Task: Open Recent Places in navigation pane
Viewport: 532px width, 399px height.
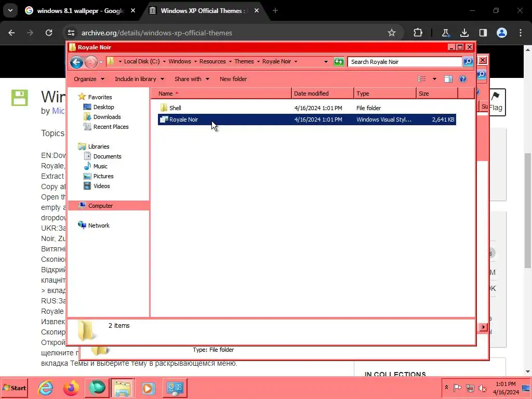Action: (x=106, y=127)
